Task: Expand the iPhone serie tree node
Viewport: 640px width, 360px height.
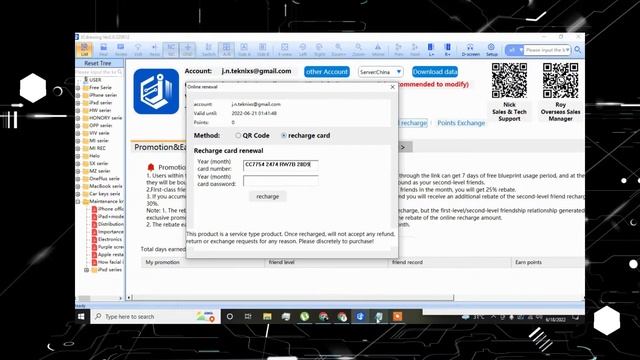Action: point(78,95)
